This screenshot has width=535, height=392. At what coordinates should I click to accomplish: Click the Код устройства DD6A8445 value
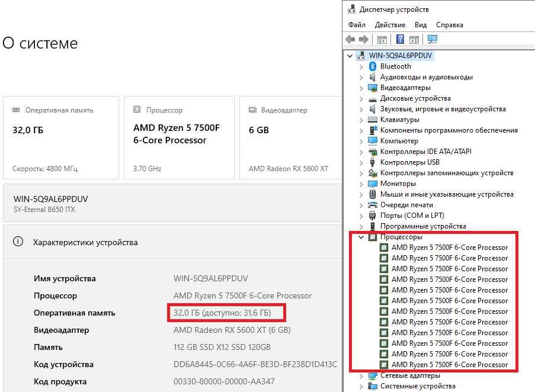pos(255,364)
